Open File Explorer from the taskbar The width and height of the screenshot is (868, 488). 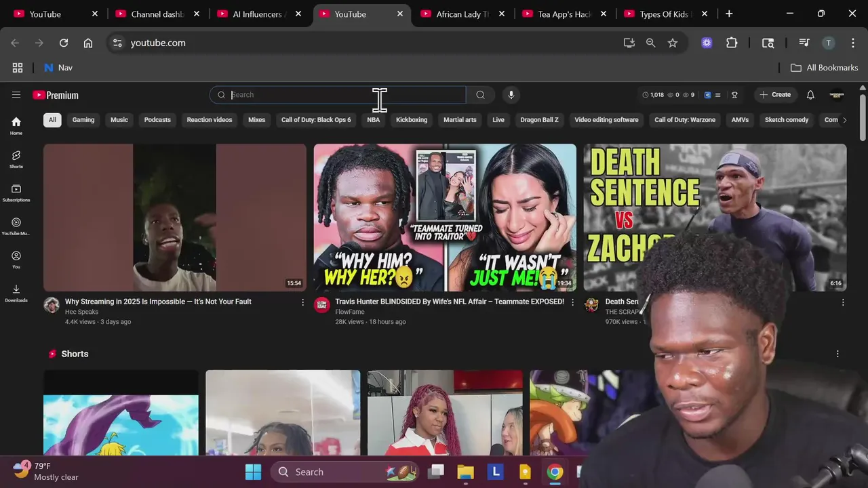tap(465, 472)
